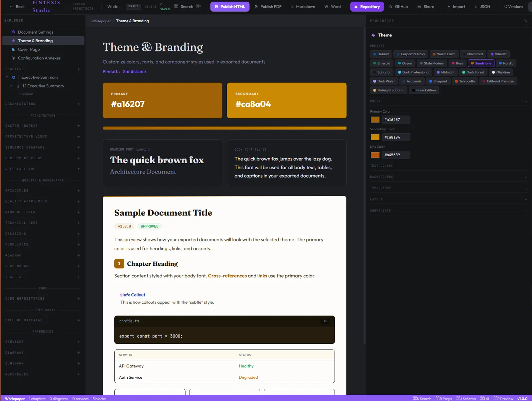Open the Primary Color swatch picker
The image size is (532, 401).
tap(375, 120)
